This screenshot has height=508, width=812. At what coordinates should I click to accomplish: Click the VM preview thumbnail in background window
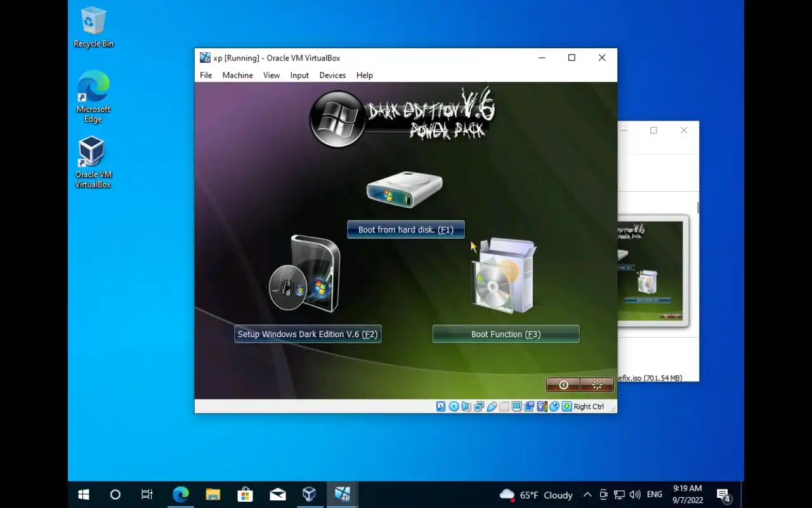(x=653, y=271)
